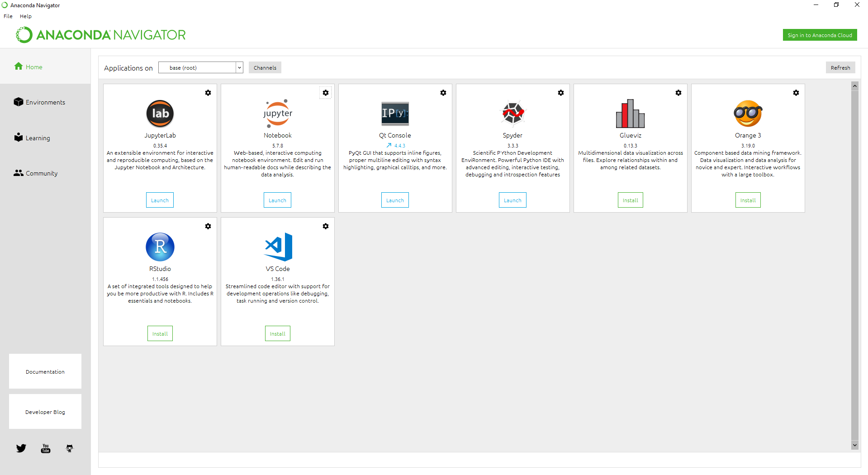Launch Qt Console

(395, 200)
